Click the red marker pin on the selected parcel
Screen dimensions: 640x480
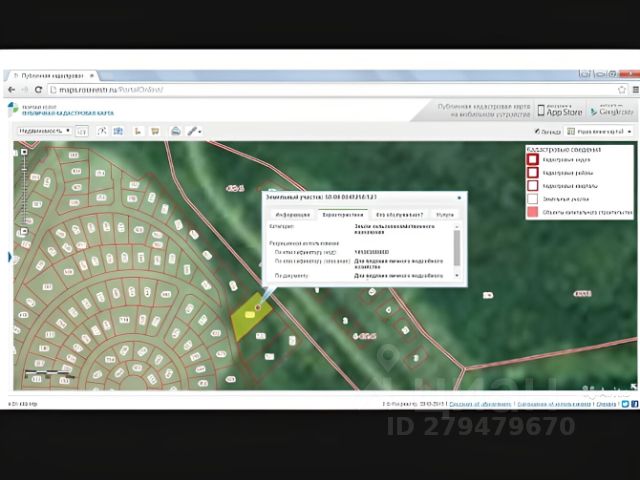[258, 307]
